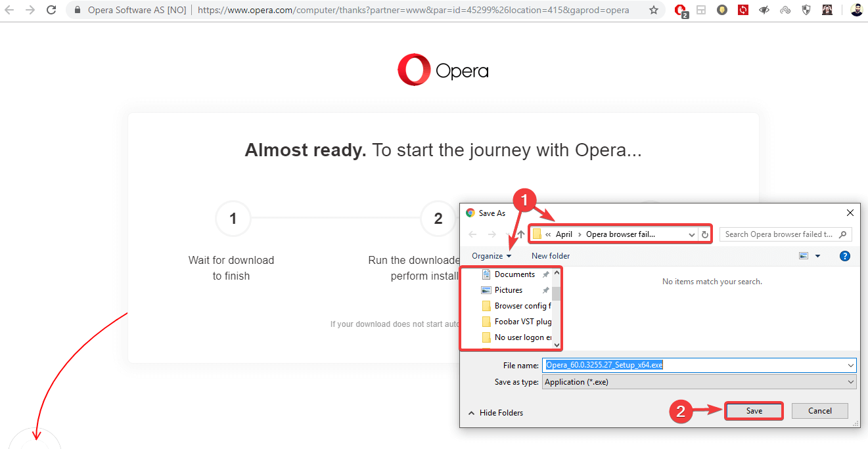Open the red ad blocker extension with badge 2
Viewport: 868px width, 449px height.
681,11
